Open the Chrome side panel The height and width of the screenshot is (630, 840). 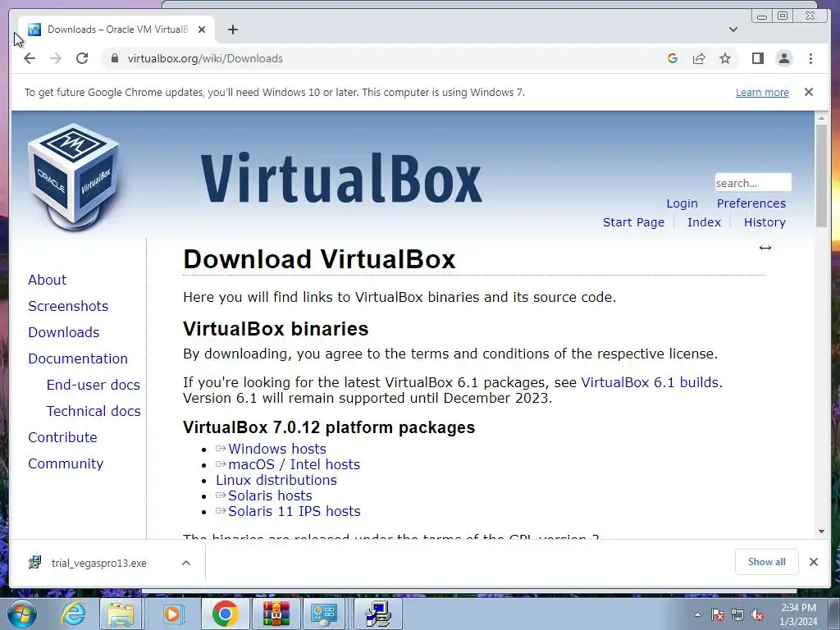click(x=757, y=58)
